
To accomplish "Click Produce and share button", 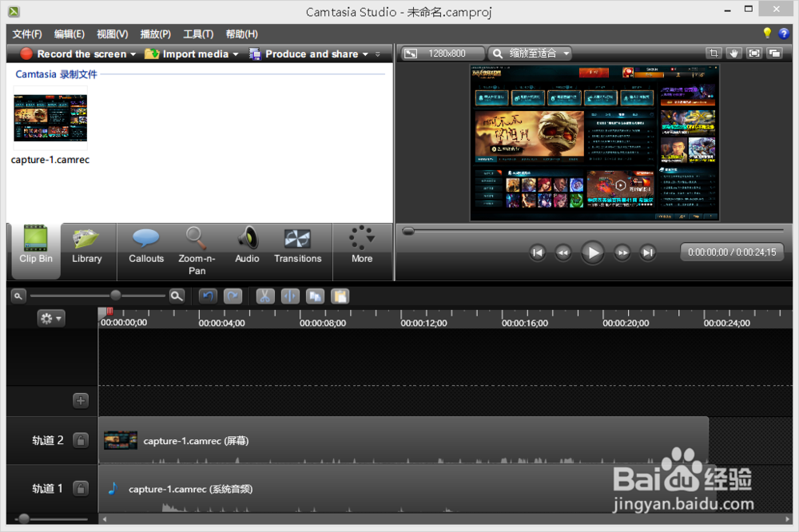I will 304,54.
